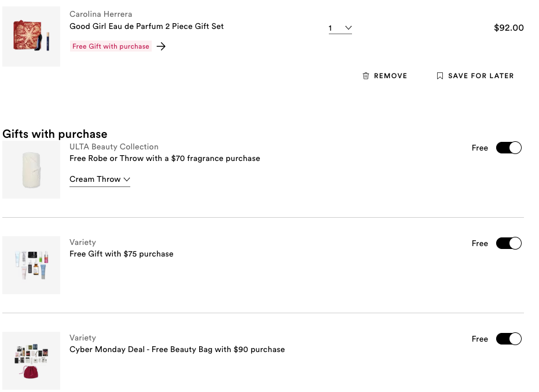Click the Free Gift with purchase badge
Image resolution: width=539 pixels, height=392 pixels.
click(x=111, y=46)
